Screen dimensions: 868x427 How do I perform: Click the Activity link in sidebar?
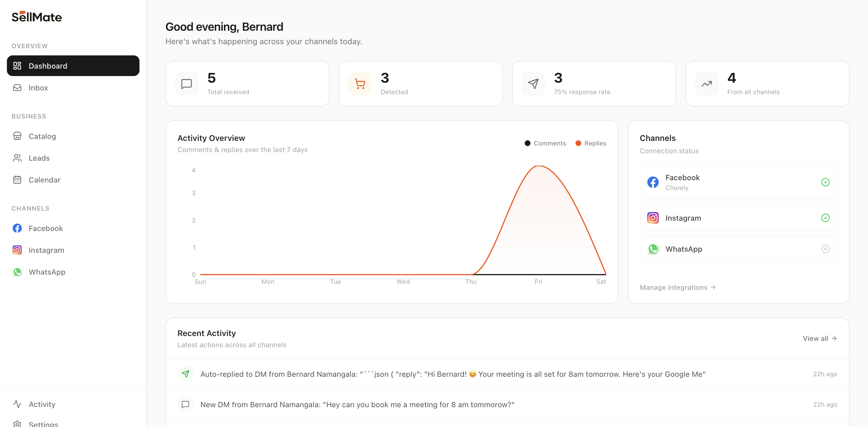click(x=42, y=404)
